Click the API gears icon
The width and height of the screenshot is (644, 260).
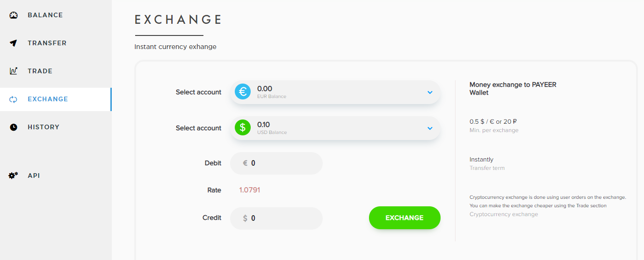coord(14,176)
